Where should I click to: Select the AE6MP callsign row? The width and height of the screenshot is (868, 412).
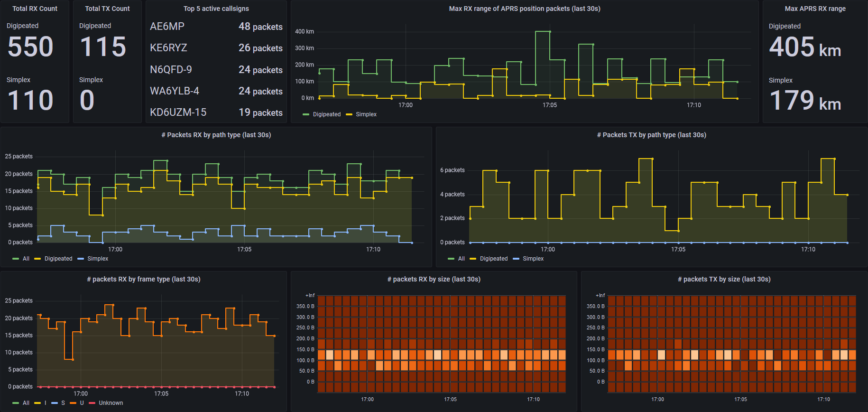click(216, 27)
